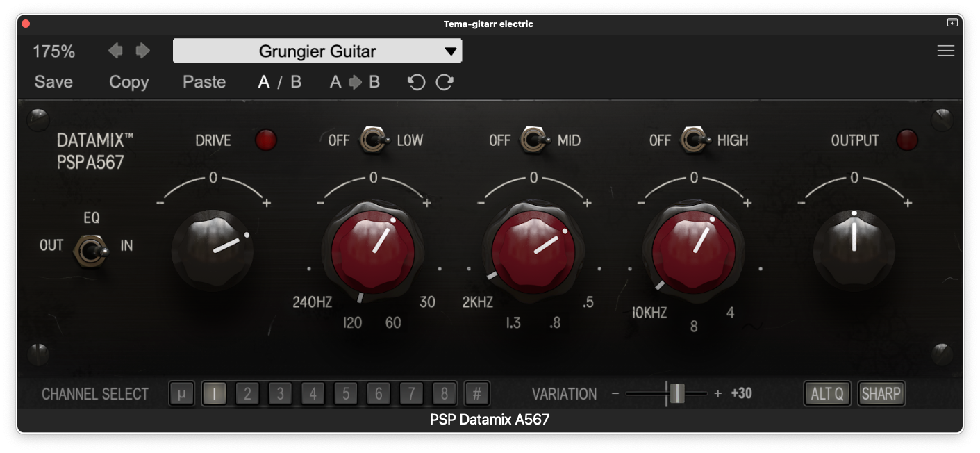The width and height of the screenshot is (980, 453).
Task: Click the title bar collapse icon
Action: point(952,23)
